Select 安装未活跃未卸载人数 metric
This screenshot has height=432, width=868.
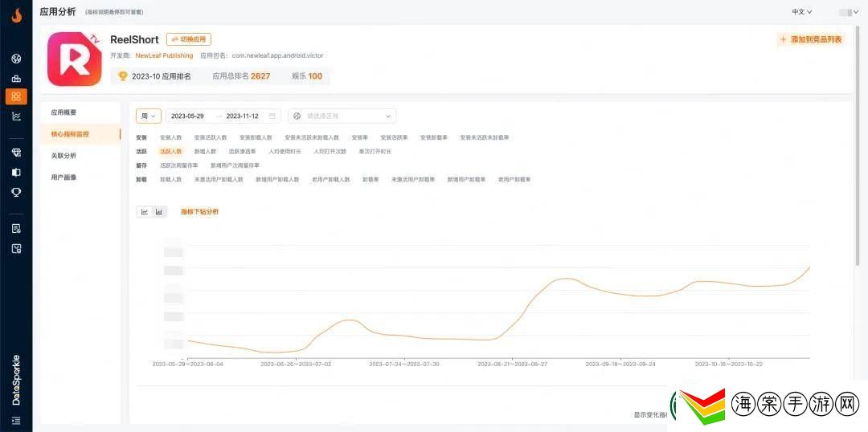tap(312, 137)
